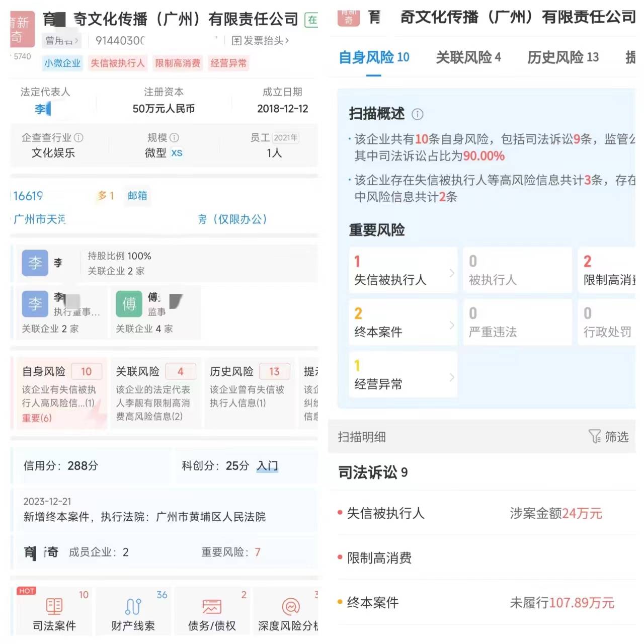
Task: Open the 发票抬头 link
Action: click(260, 40)
